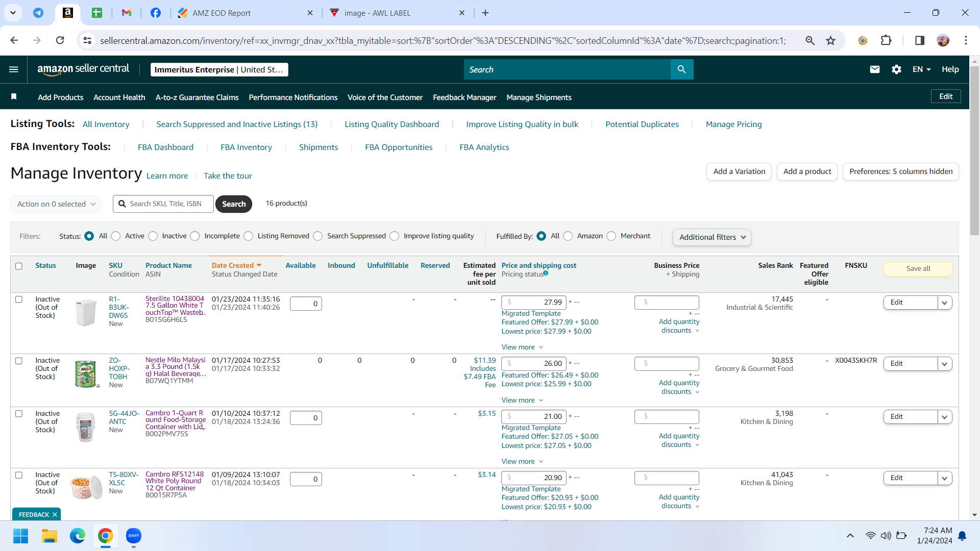Open the browser extensions puzzle icon
Screen dimensions: 980x551
click(886, 40)
